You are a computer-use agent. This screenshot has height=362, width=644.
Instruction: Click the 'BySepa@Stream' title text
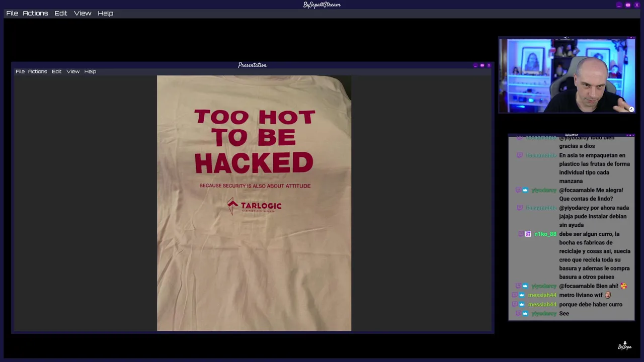(x=322, y=5)
